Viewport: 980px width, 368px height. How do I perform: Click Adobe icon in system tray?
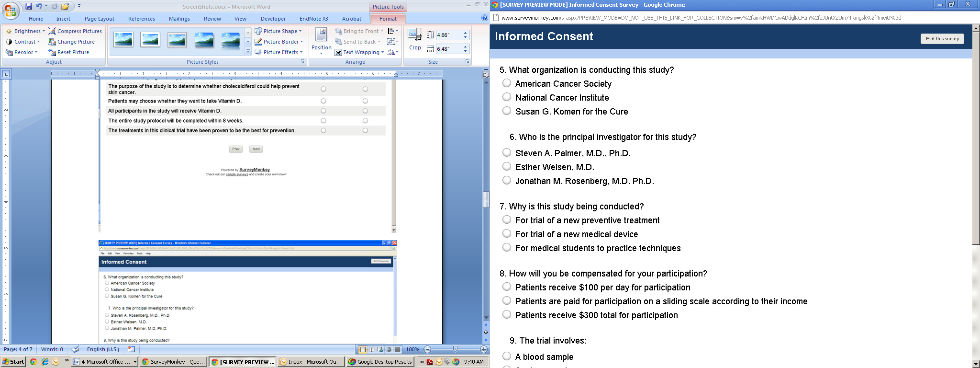[x=430, y=362]
